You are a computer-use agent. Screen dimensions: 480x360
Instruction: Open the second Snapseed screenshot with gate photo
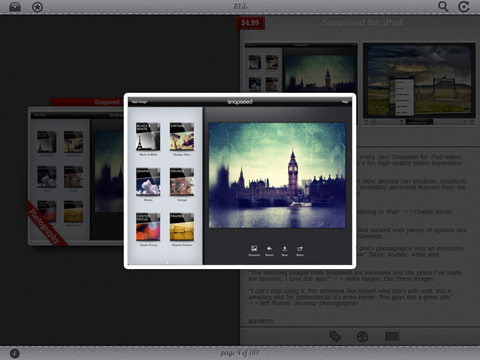coord(419,83)
